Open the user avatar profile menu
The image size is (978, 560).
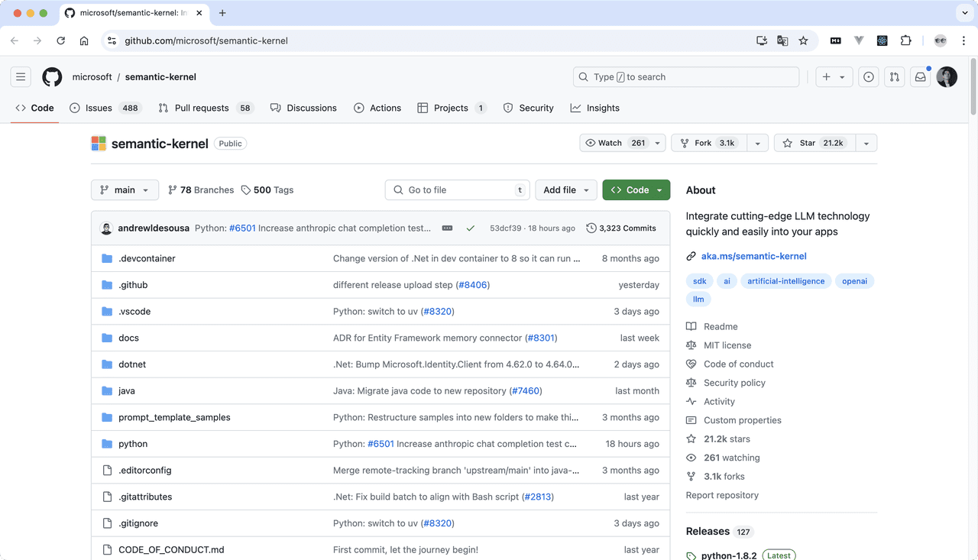(947, 77)
